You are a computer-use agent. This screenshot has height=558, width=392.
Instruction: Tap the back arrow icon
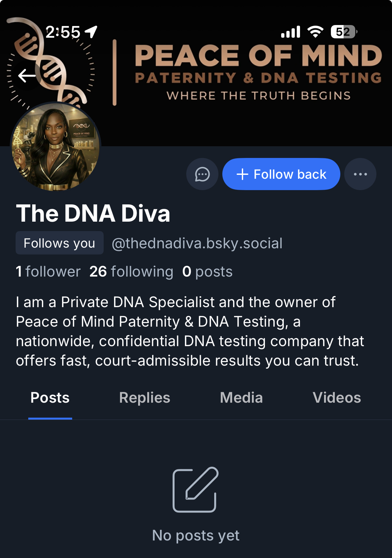(x=27, y=76)
